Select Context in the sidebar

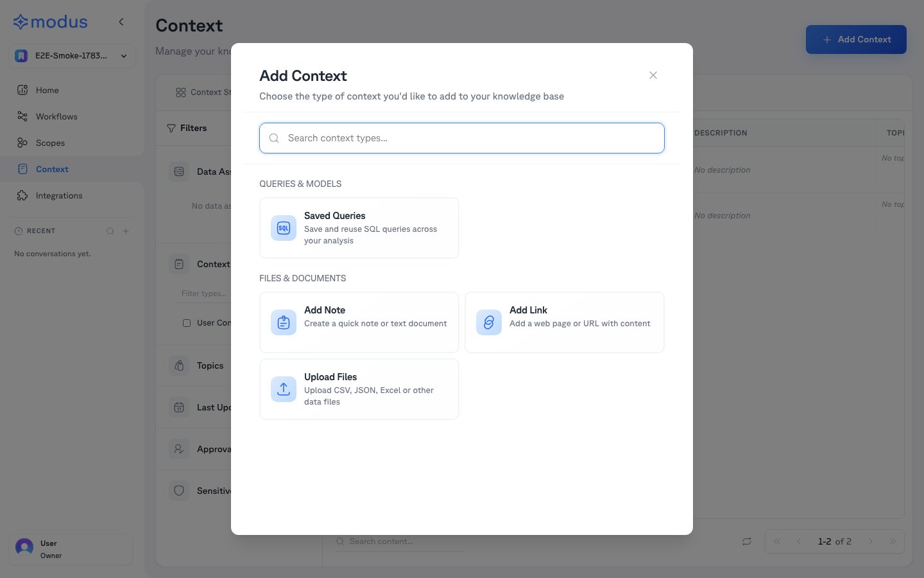coord(72,169)
